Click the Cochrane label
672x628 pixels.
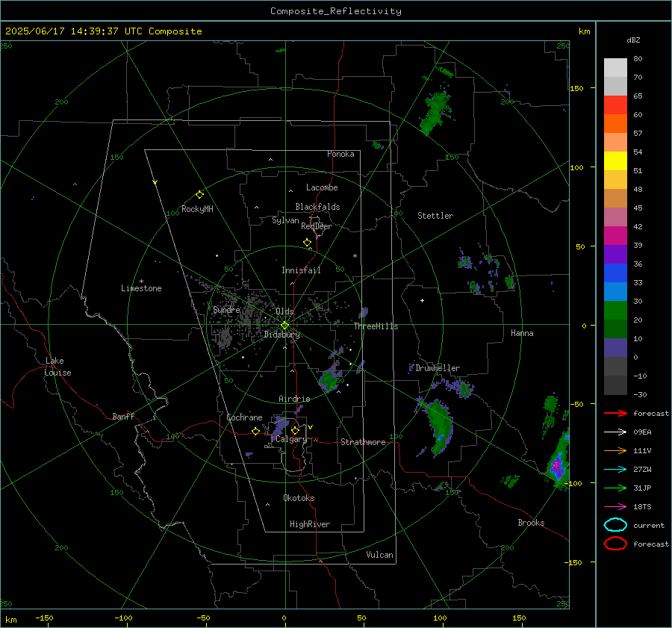click(244, 417)
